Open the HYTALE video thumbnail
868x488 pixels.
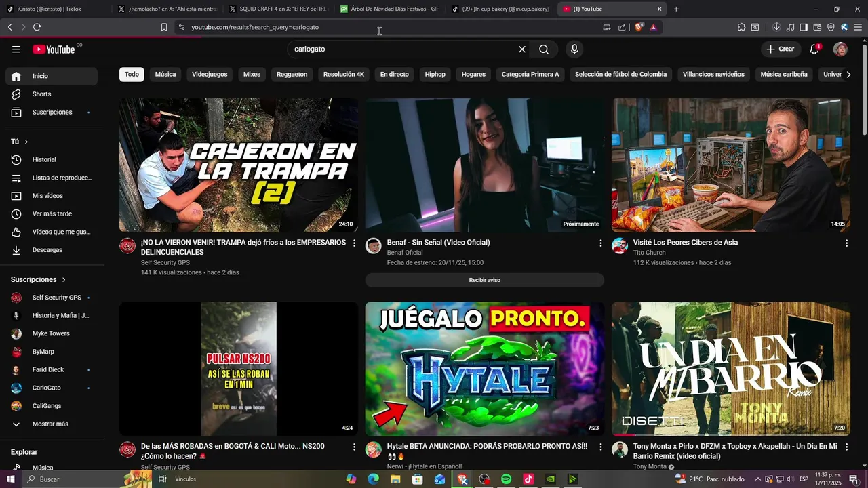tap(485, 369)
